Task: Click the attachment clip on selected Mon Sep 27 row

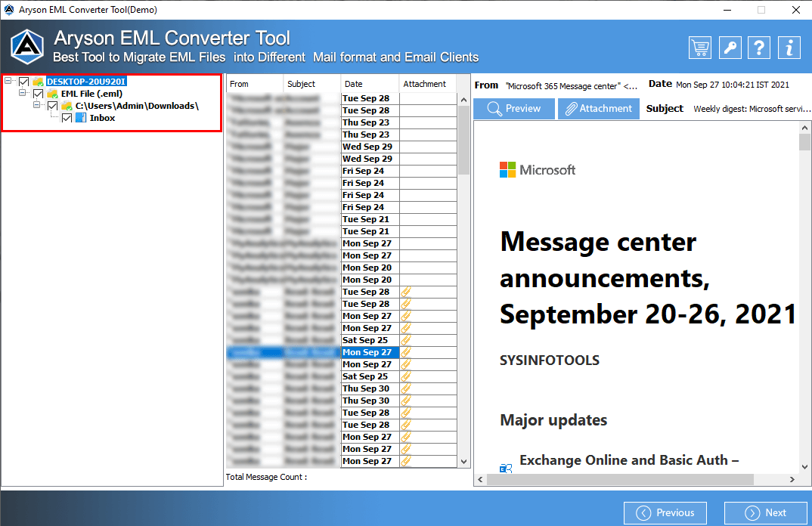Action: click(406, 352)
